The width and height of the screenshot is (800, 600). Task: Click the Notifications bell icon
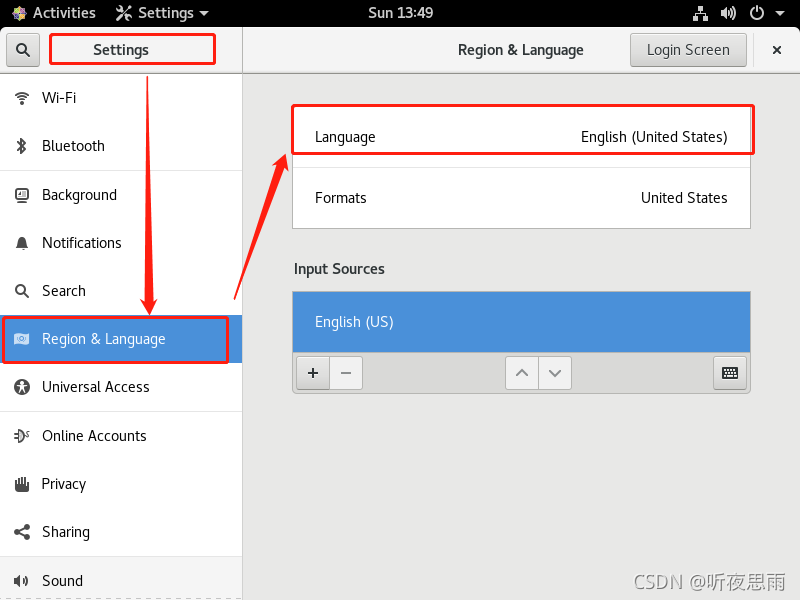pos(22,243)
